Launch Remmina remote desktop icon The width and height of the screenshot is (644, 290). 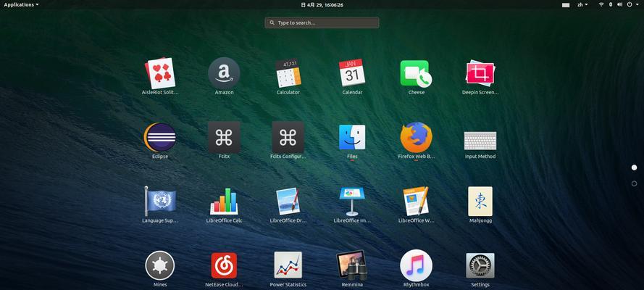352,265
